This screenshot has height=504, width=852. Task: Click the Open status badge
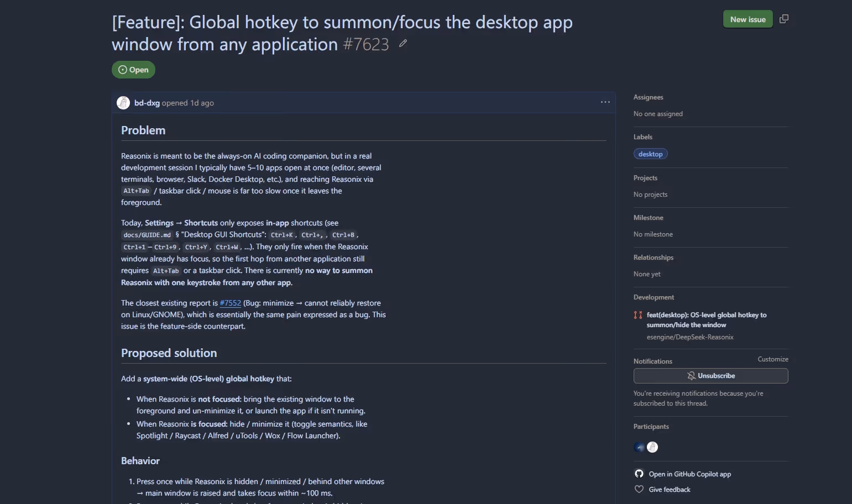[133, 70]
